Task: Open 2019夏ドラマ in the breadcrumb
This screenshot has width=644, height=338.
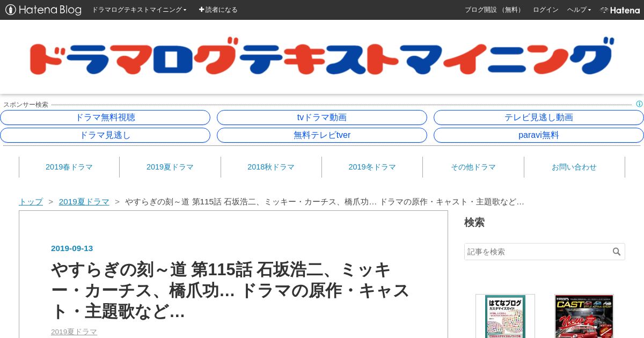Action: coord(84,202)
